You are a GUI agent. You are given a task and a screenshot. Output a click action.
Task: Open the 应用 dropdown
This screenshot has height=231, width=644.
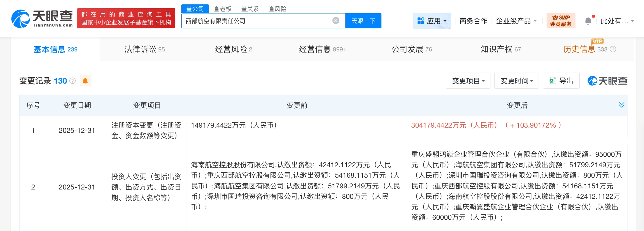click(432, 21)
